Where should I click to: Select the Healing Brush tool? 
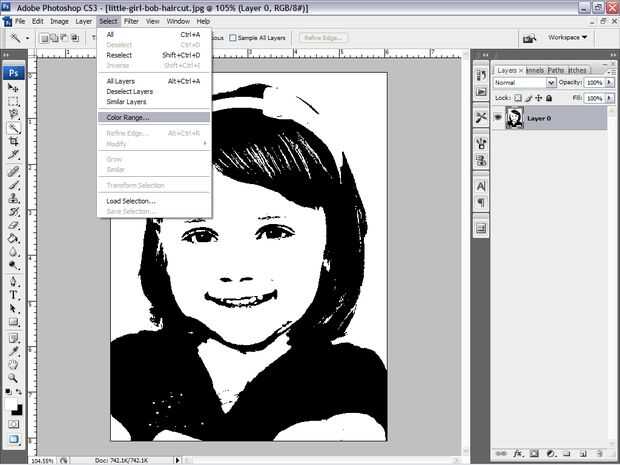tap(13, 172)
